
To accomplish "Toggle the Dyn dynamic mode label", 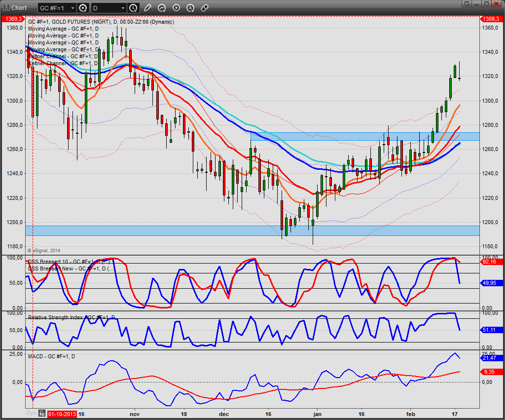I will [31, 413].
